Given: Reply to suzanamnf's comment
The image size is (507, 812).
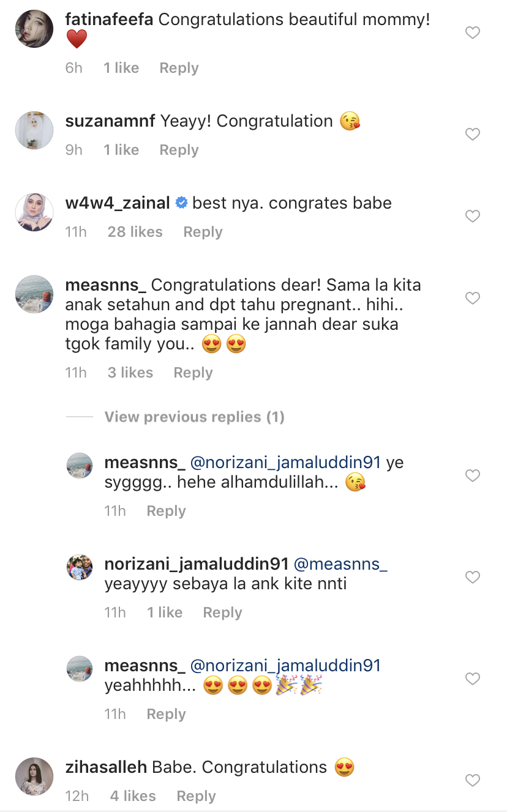Looking at the screenshot, I should tap(179, 150).
